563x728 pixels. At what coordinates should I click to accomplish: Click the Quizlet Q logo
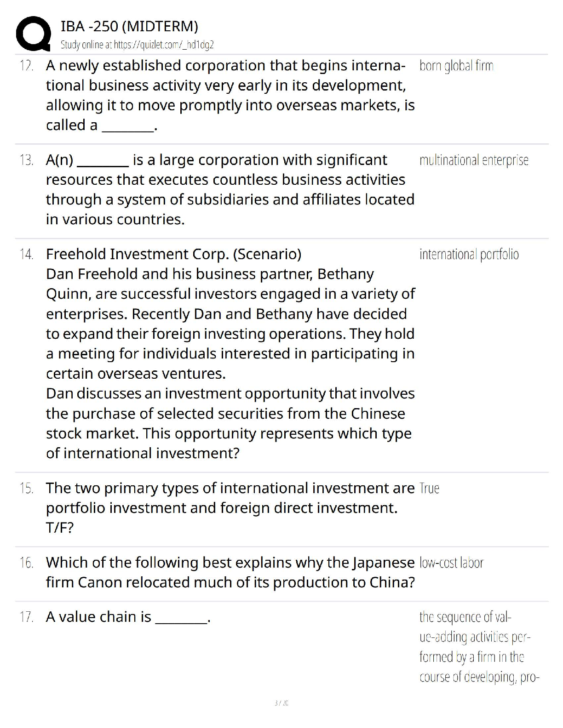click(x=33, y=34)
